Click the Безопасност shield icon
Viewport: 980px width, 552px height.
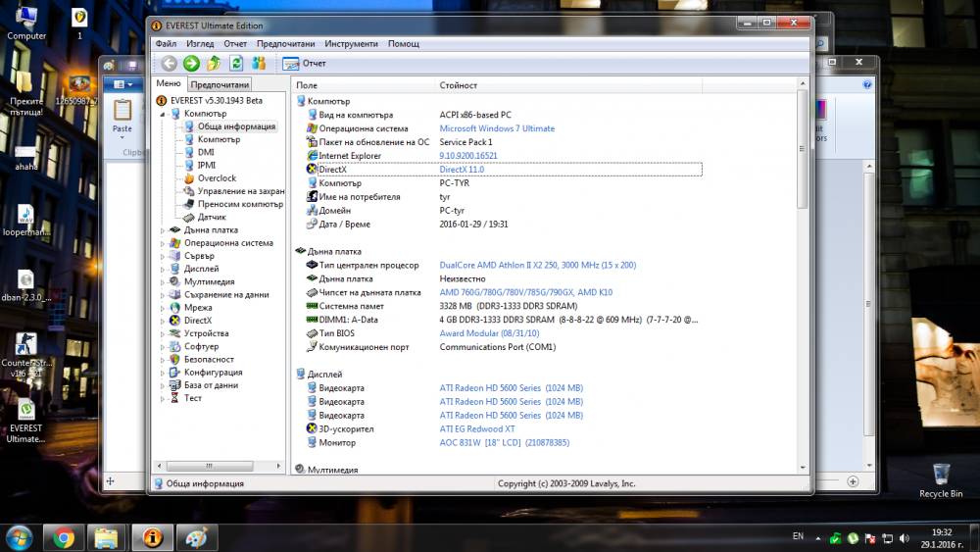[175, 360]
